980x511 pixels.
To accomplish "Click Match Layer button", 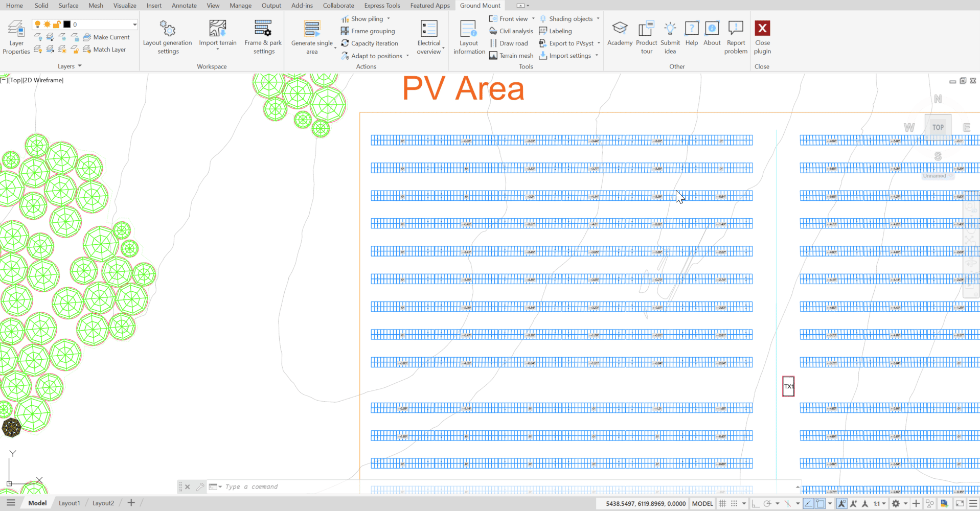I will click(x=104, y=50).
